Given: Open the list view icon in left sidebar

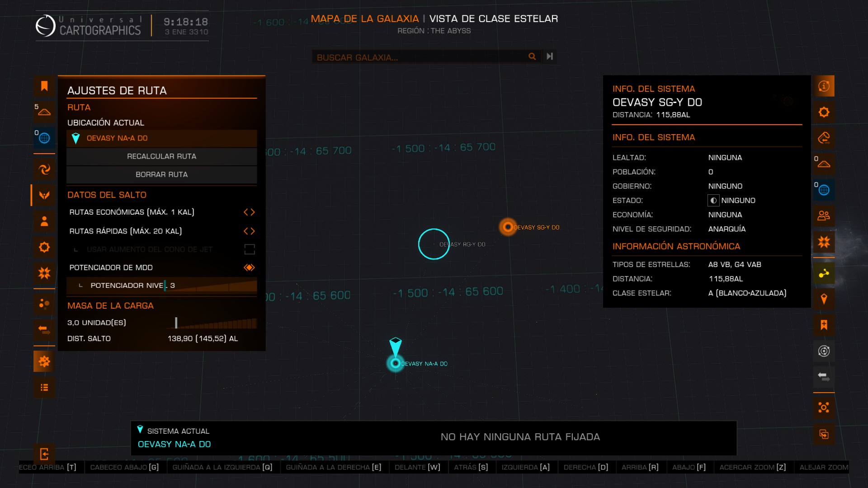Looking at the screenshot, I should pos(44,388).
